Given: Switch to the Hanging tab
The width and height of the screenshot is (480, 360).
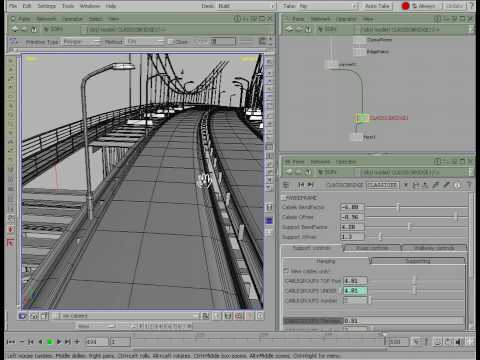Looking at the screenshot, I should click(x=326, y=261).
